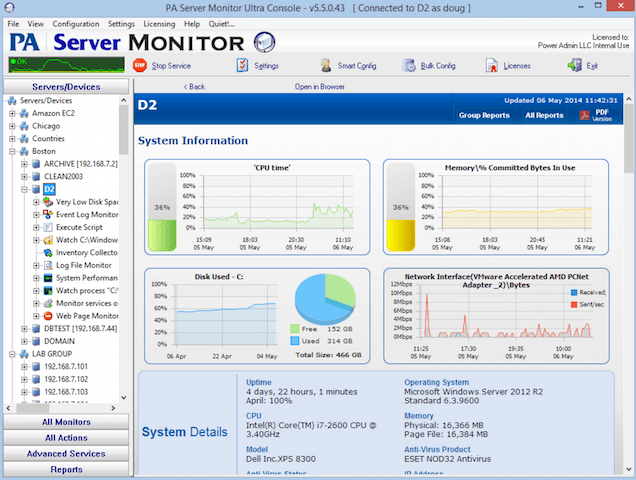
Task: Select the System Performance monitor icon
Action: pyautogui.click(x=48, y=278)
